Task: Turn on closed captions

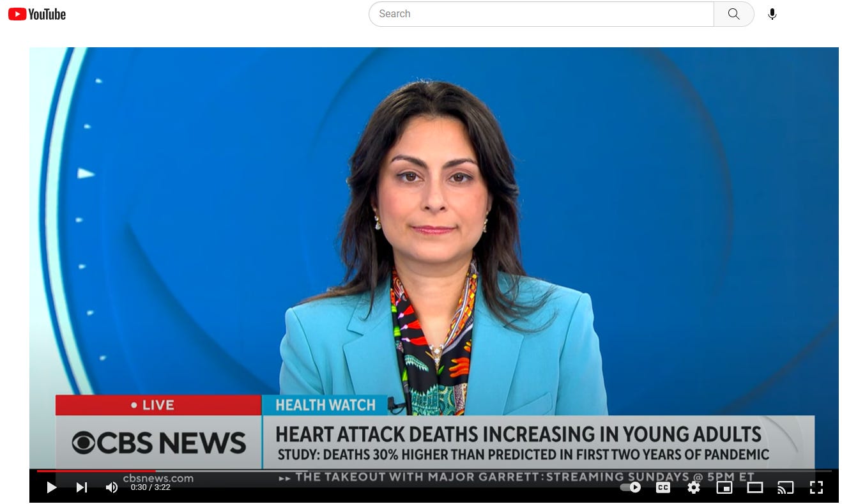Action: tap(663, 487)
